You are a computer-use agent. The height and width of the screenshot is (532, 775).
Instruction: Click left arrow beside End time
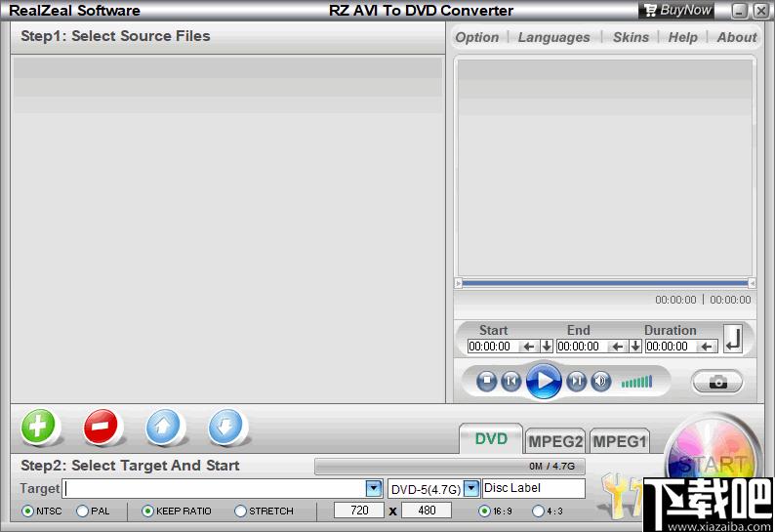pos(618,347)
